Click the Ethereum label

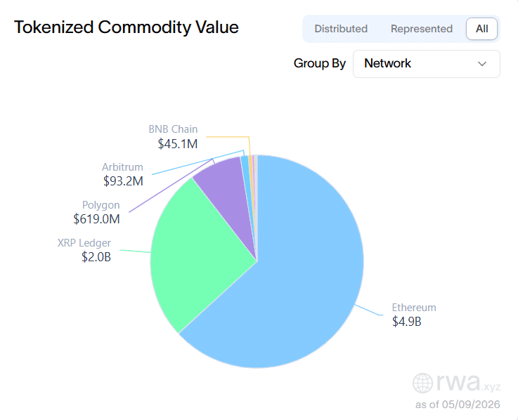click(413, 308)
